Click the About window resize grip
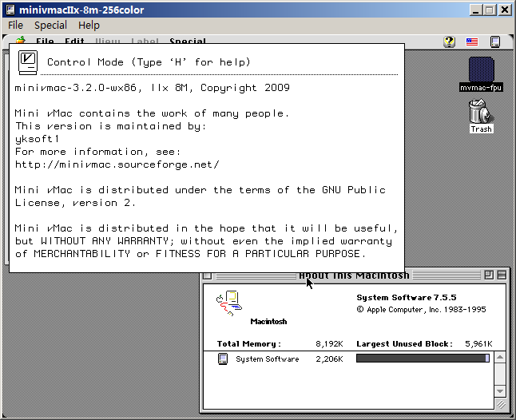This screenshot has width=516, height=420. pyautogui.click(x=501, y=404)
